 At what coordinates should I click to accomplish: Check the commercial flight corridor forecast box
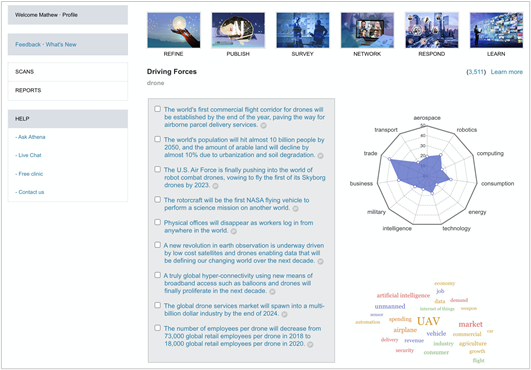click(x=157, y=109)
